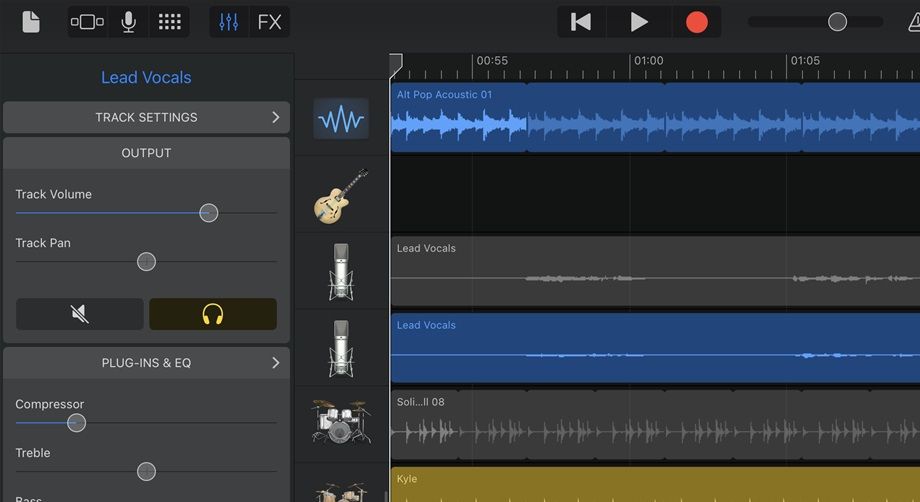The image size is (920, 502).
Task: Start playback with the play button
Action: [x=638, y=22]
